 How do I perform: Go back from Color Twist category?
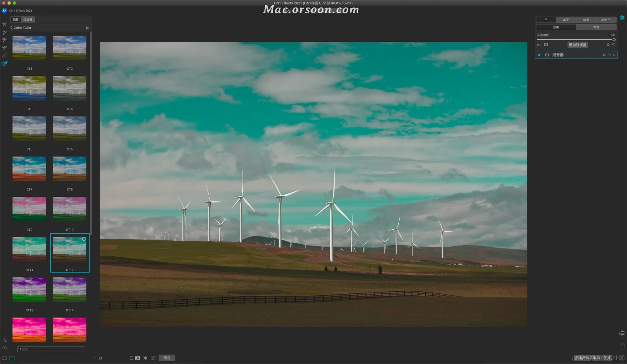[x=12, y=28]
